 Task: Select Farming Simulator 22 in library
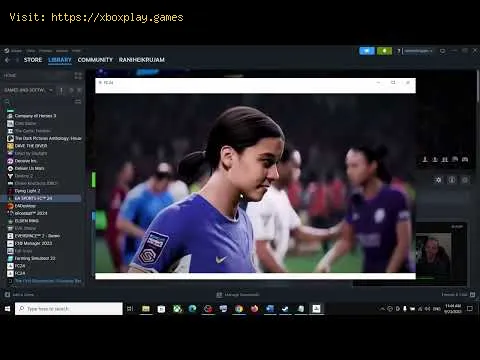point(35,258)
